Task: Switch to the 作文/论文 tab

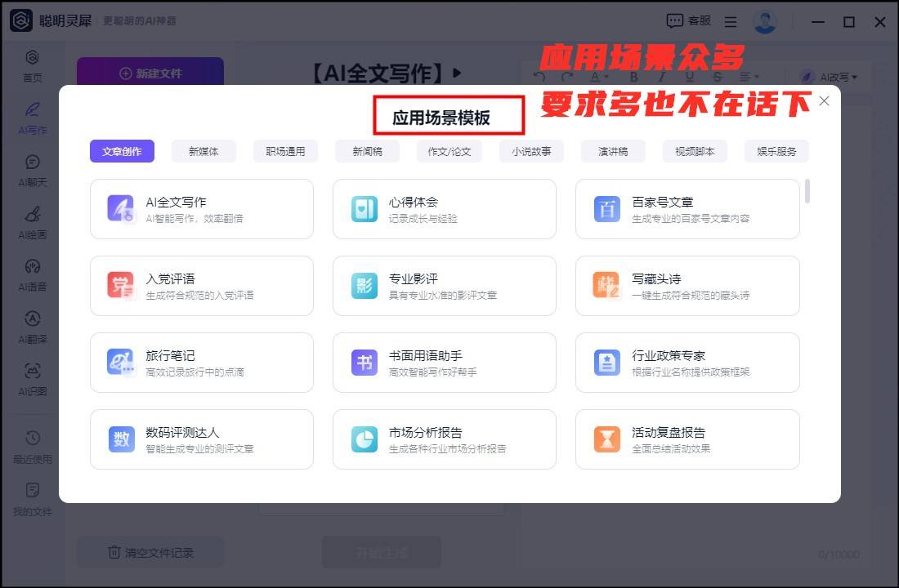Action: click(449, 151)
